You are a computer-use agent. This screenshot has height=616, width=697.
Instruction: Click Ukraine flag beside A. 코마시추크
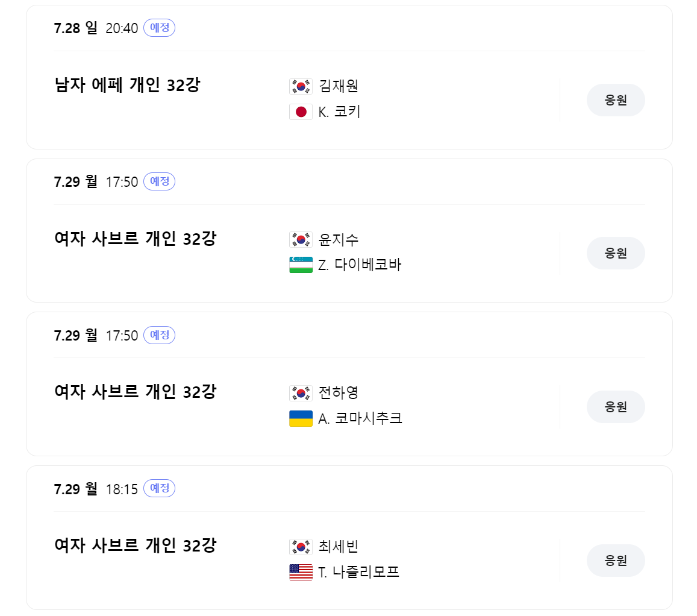point(301,418)
